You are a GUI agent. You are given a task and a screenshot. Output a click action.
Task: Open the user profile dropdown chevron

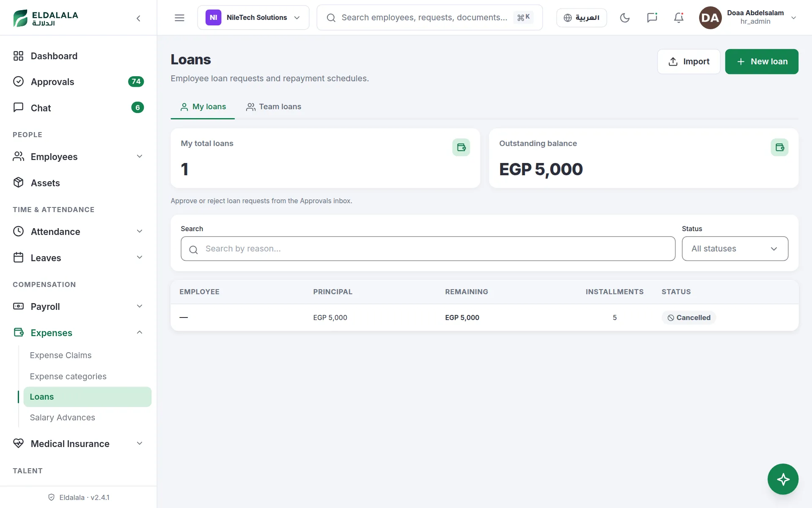pos(793,18)
